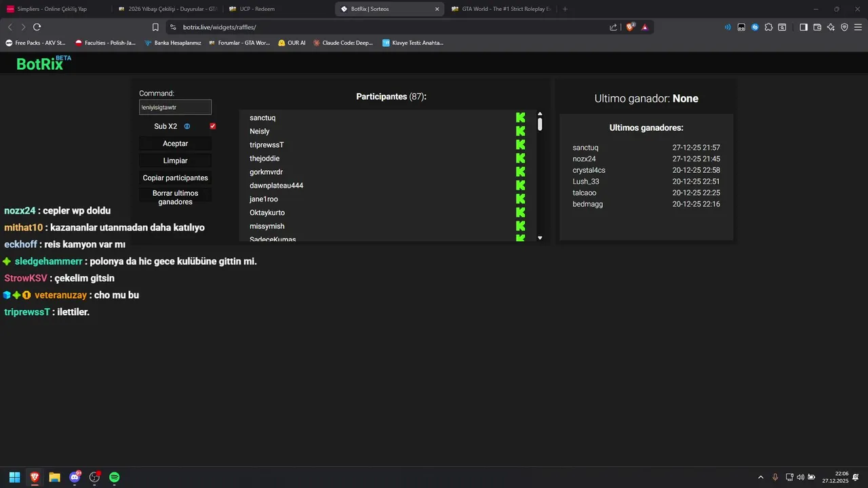Go back with the browser back arrow
The width and height of the screenshot is (868, 488).
9,27
